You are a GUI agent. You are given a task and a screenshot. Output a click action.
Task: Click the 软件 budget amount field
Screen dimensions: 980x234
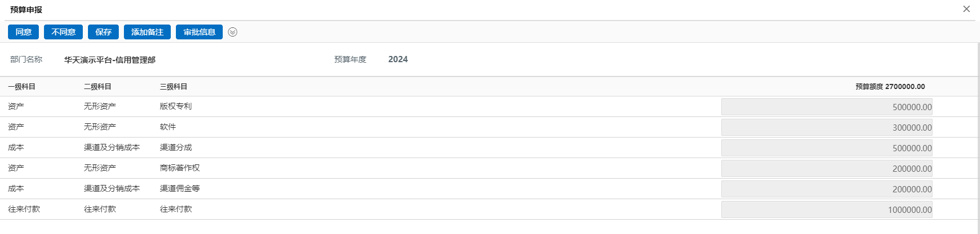[826, 127]
